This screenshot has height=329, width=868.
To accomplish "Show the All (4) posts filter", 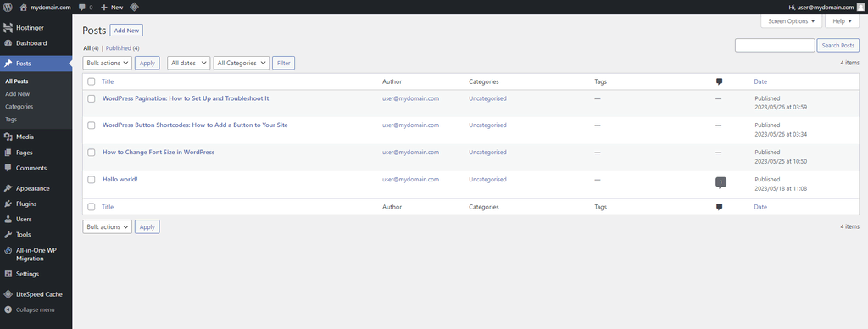I will pyautogui.click(x=91, y=48).
